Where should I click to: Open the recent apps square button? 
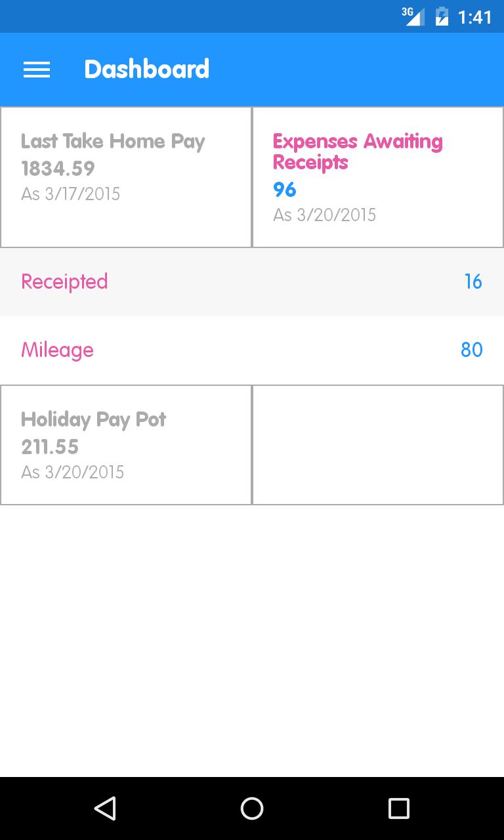(398, 808)
